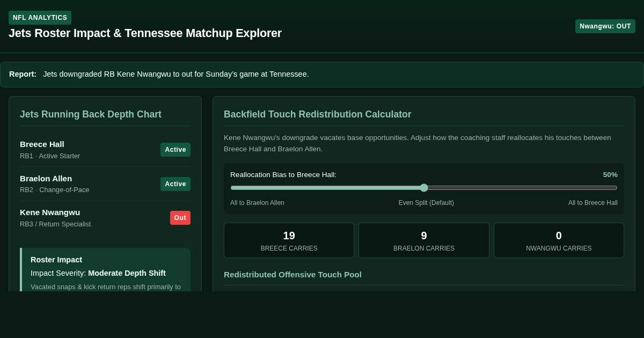Click the Reallocation Bias slider handle

(424, 188)
